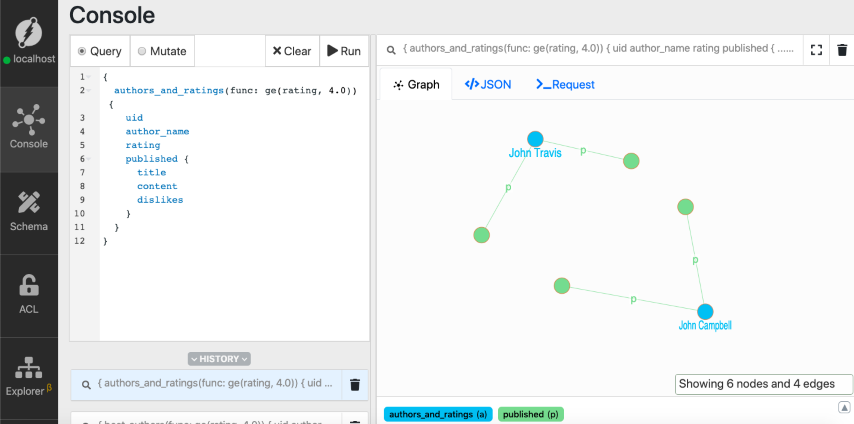Switch to the Request tab

pyautogui.click(x=567, y=85)
